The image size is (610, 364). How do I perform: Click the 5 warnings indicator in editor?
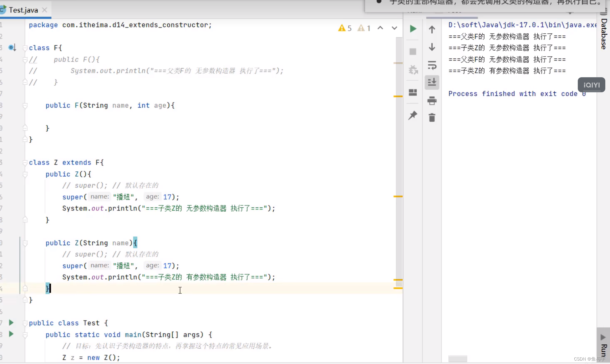(x=345, y=28)
